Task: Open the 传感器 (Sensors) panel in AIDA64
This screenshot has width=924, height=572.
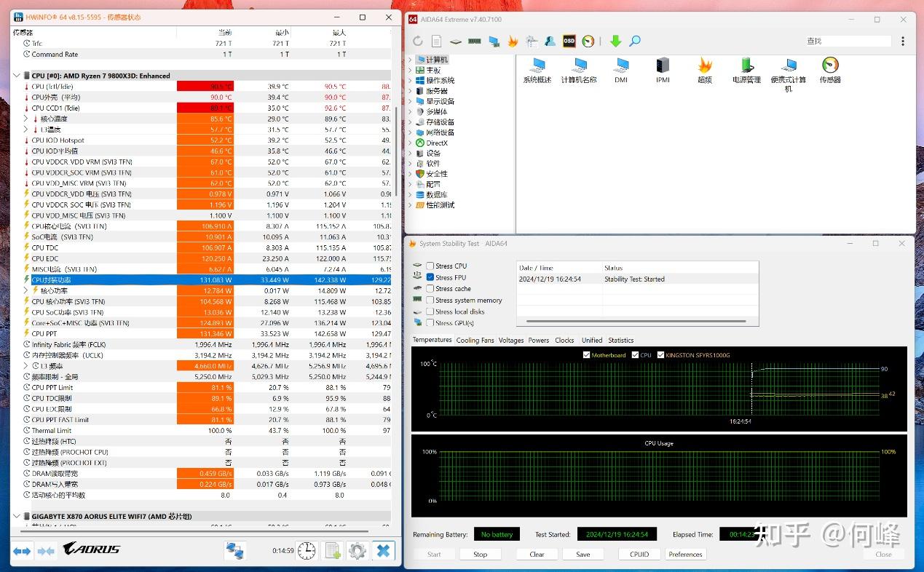Action: [x=829, y=66]
